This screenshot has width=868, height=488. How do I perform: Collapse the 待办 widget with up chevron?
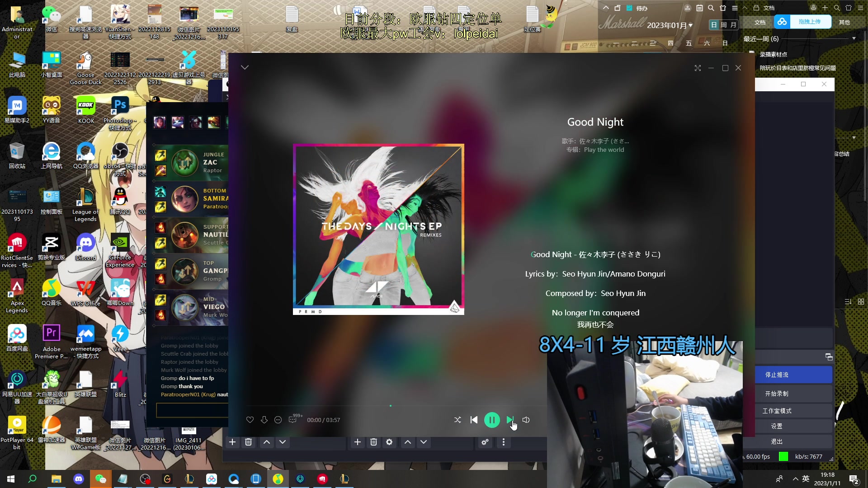pos(606,8)
